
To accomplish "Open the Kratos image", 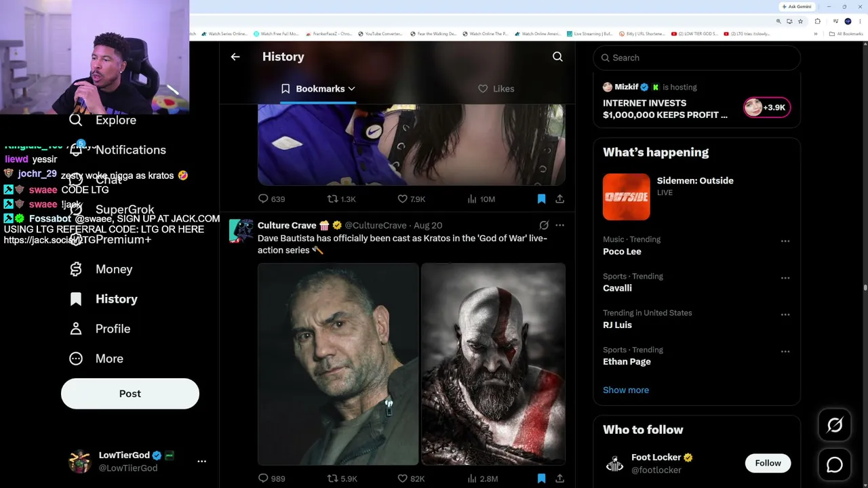I will [x=493, y=364].
